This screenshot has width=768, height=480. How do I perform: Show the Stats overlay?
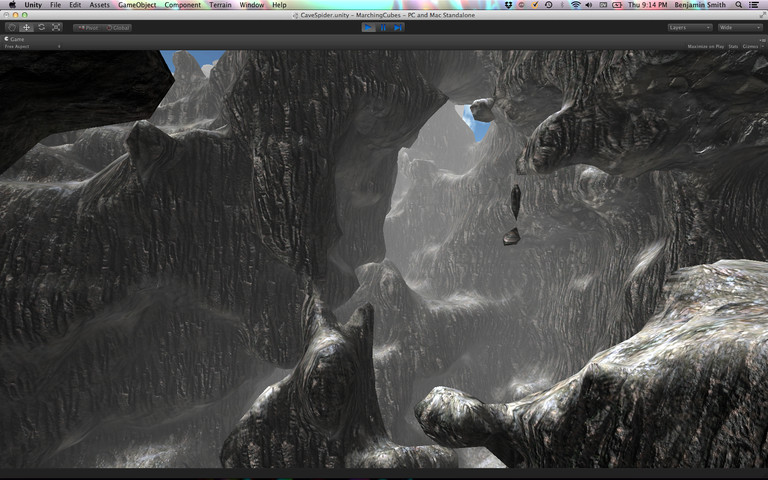[x=733, y=46]
